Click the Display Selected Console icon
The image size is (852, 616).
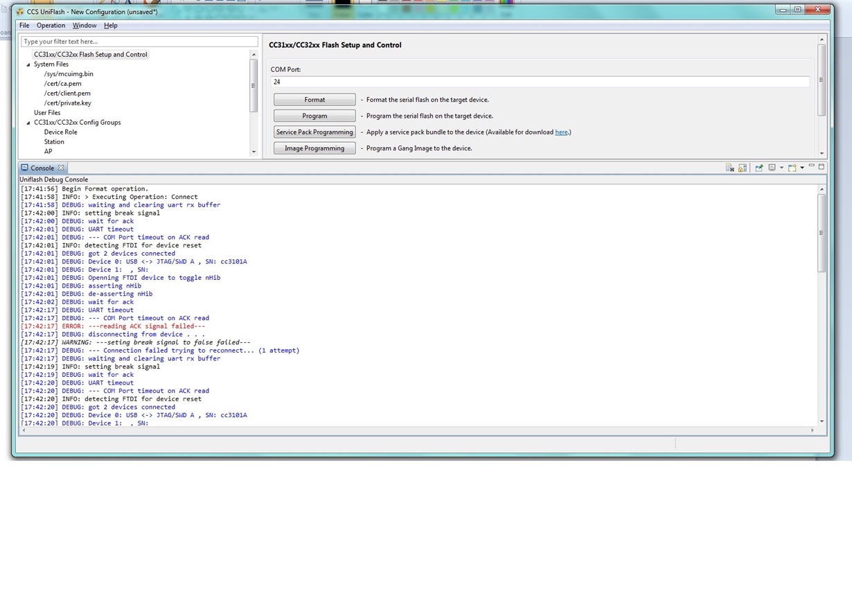772,167
